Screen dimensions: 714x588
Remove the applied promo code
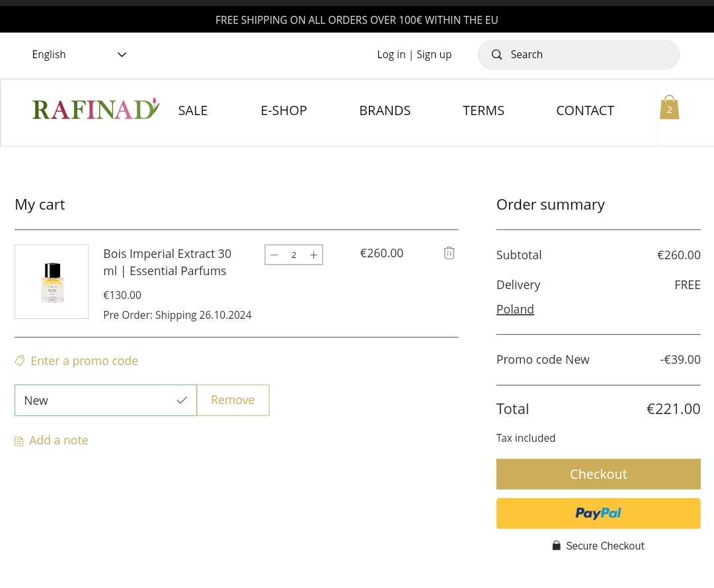(233, 400)
